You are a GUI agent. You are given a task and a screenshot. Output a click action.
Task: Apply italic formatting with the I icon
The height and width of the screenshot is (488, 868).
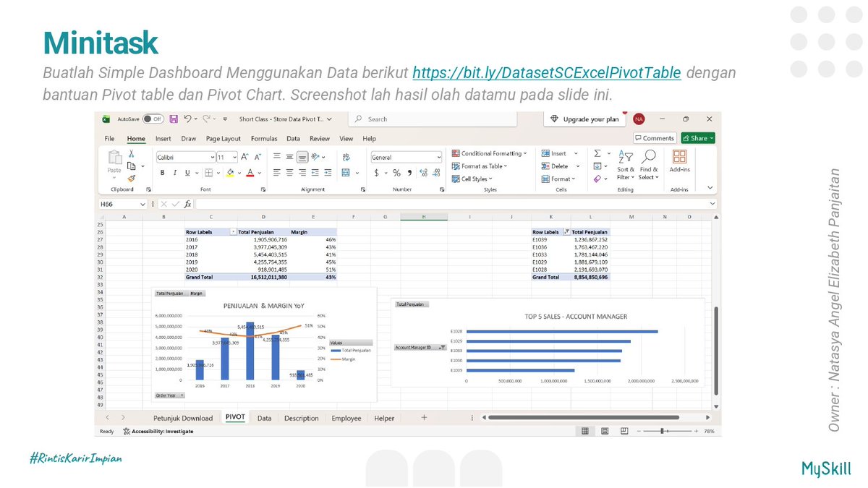click(175, 173)
